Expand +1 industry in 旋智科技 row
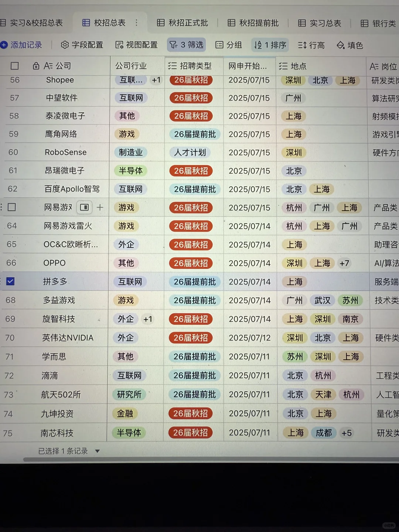Image resolution: width=399 pixels, height=532 pixels. coord(148,319)
